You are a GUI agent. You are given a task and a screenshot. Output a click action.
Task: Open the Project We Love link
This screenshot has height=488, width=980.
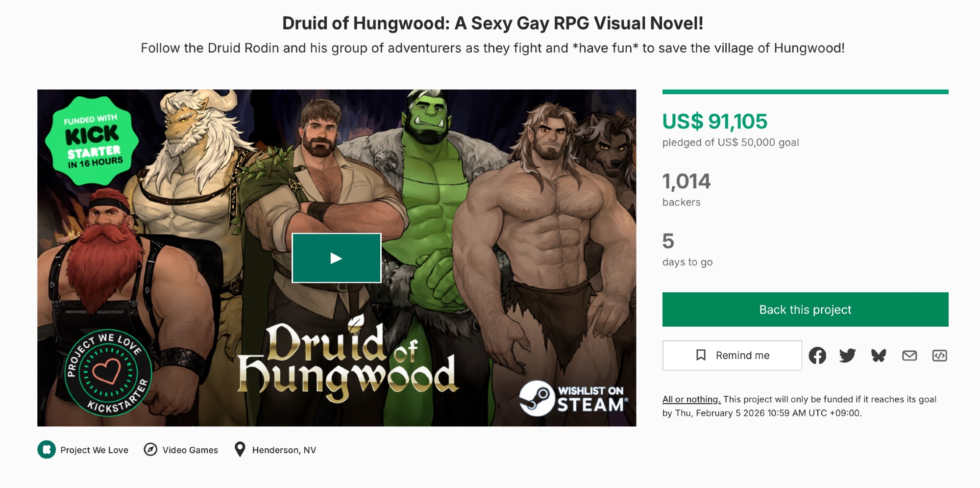click(x=94, y=450)
